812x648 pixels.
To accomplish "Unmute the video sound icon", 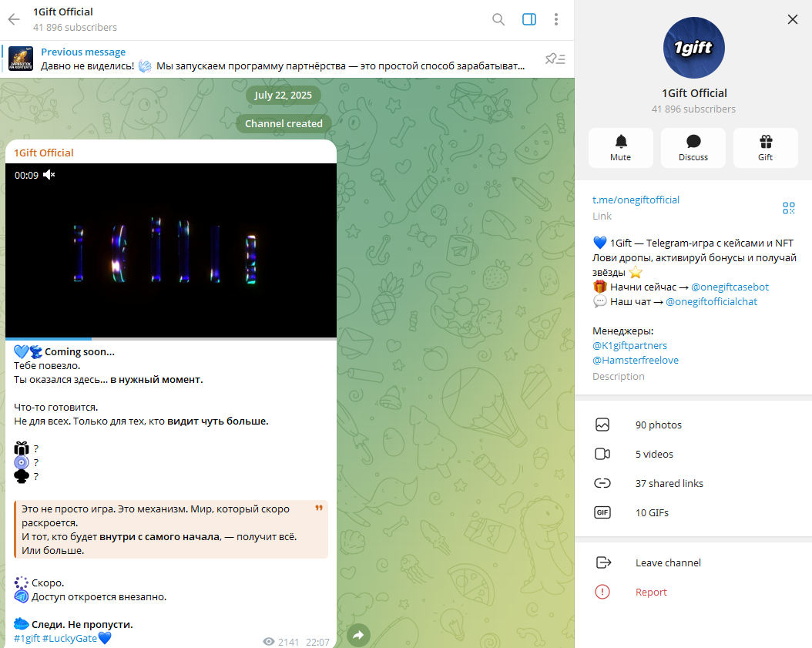I will tap(49, 175).
